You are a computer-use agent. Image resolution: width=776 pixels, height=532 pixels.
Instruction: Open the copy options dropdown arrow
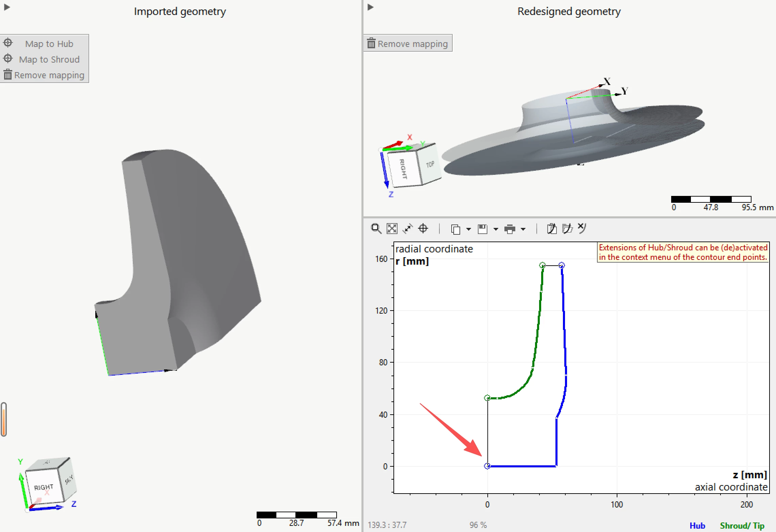click(469, 229)
